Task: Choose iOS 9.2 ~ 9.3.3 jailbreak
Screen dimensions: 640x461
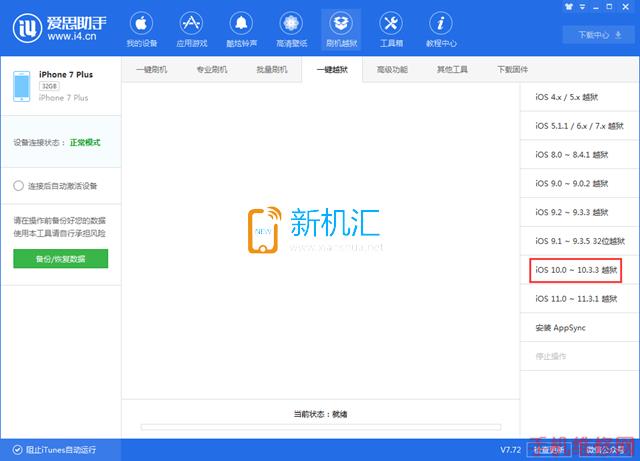Action: (x=580, y=212)
